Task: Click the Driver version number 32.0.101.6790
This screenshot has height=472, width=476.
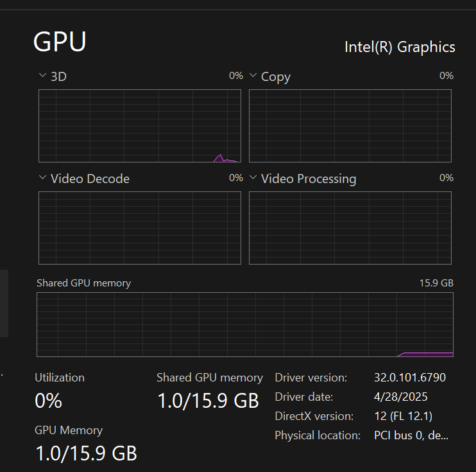Action: [409, 378]
